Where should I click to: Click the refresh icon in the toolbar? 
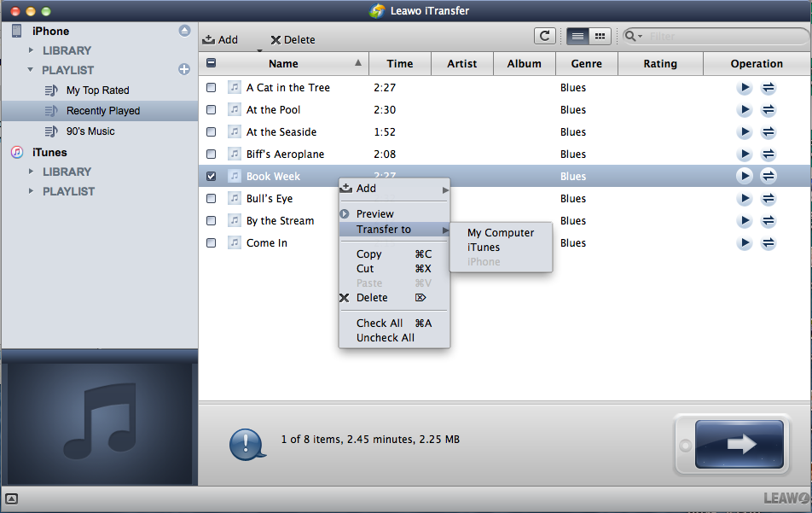pos(544,36)
